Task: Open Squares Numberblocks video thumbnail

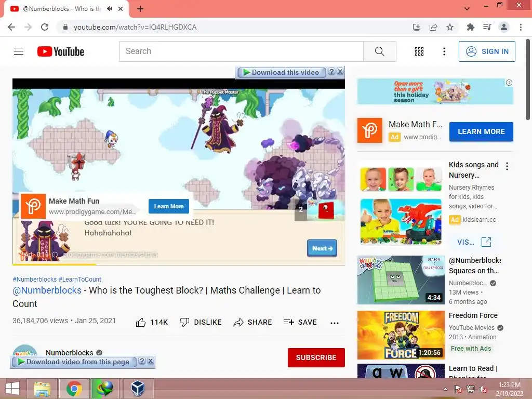Action: click(x=401, y=280)
